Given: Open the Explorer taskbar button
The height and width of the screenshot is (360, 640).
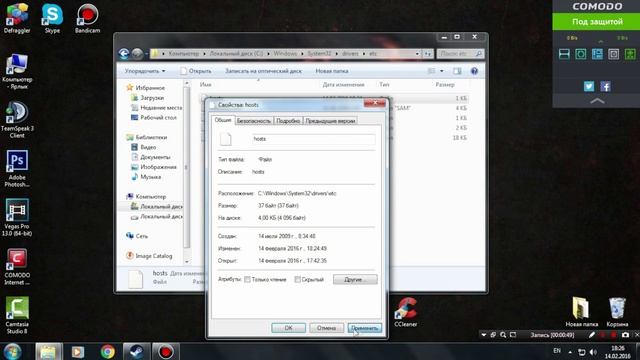Looking at the screenshot, I should (x=48, y=351).
